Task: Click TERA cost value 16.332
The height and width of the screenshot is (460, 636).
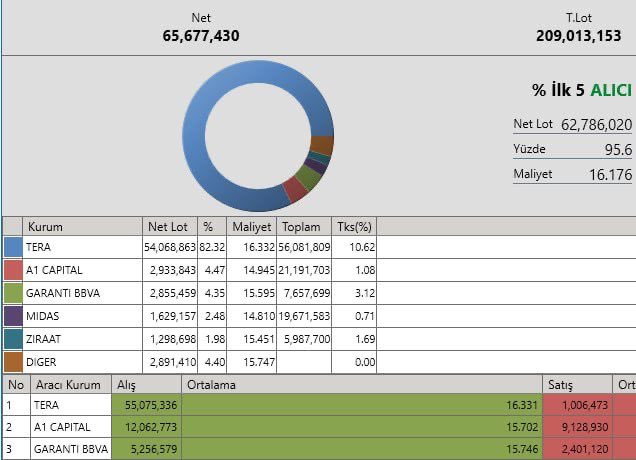Action: click(x=259, y=247)
